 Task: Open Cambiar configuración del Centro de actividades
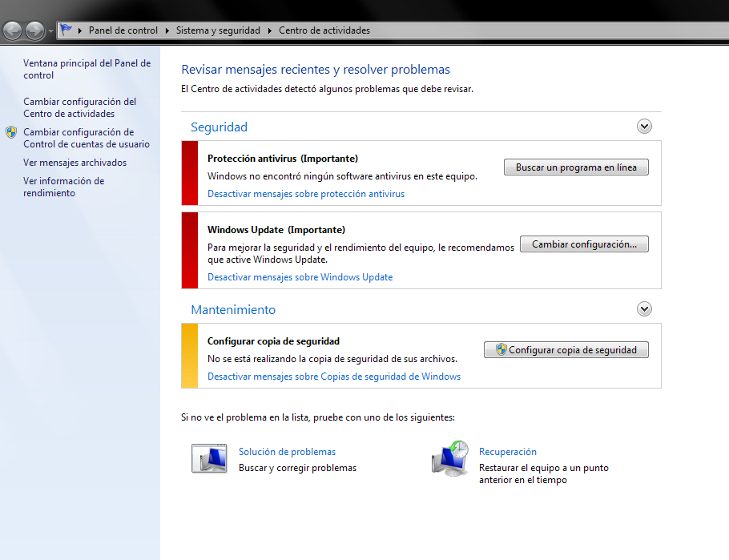pyautogui.click(x=79, y=107)
